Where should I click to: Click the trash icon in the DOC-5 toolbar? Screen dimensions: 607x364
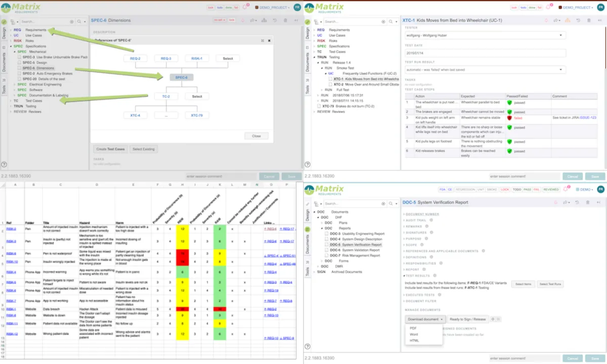click(x=589, y=202)
